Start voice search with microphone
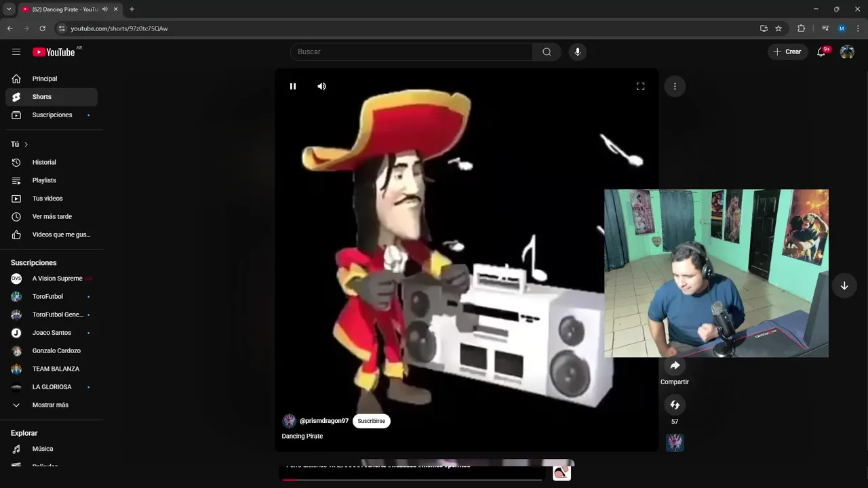868x488 pixels. point(577,52)
